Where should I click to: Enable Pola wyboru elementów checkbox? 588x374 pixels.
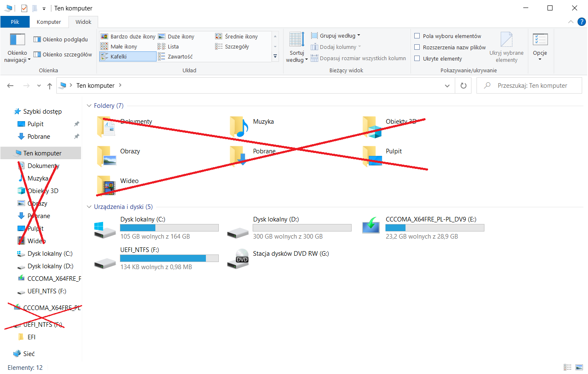click(417, 36)
